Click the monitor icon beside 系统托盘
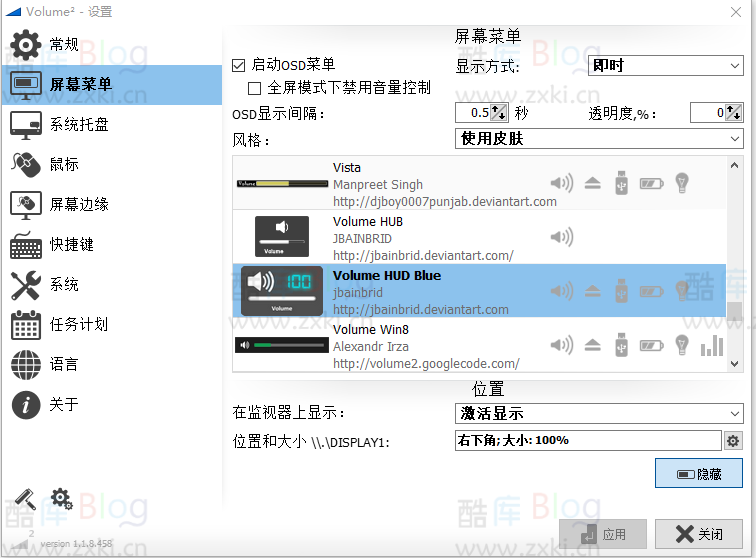 tap(26, 125)
